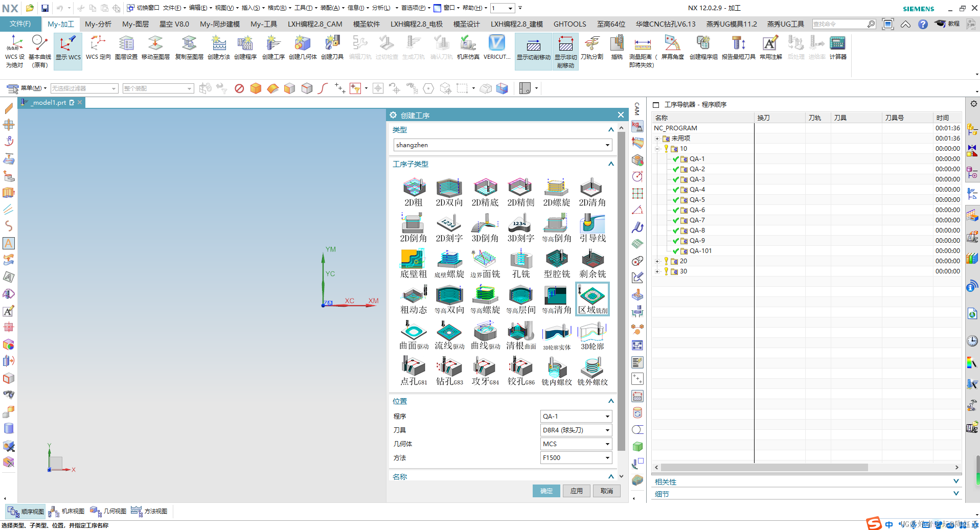Collapse the 位置 section
The image size is (980, 530).
[x=611, y=401]
